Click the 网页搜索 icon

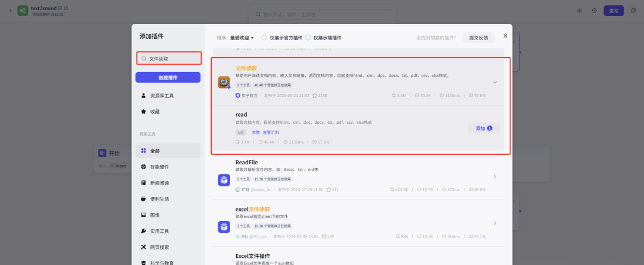point(143,247)
